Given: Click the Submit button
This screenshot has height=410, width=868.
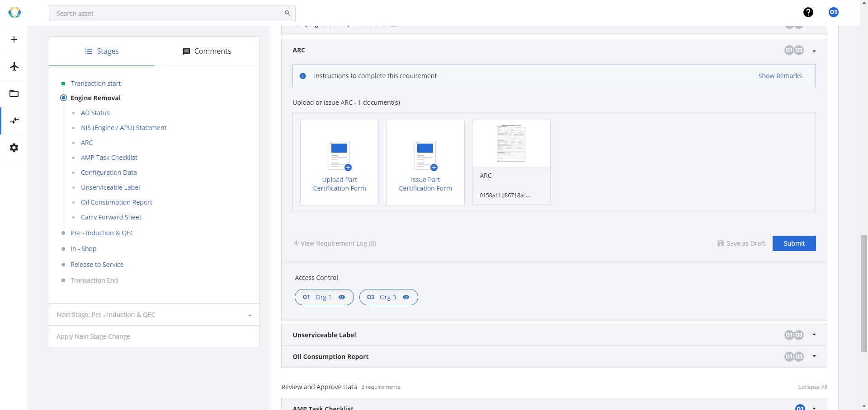Looking at the screenshot, I should (794, 243).
